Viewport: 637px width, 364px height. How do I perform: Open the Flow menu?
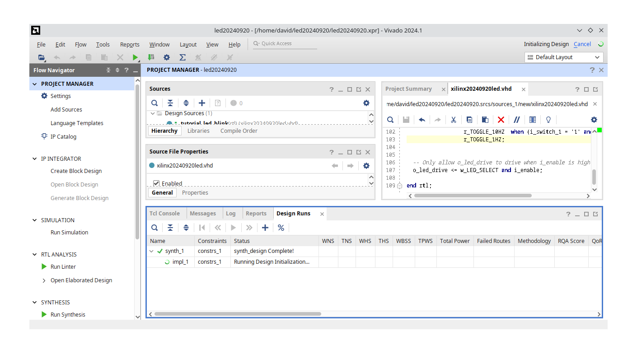[80, 44]
